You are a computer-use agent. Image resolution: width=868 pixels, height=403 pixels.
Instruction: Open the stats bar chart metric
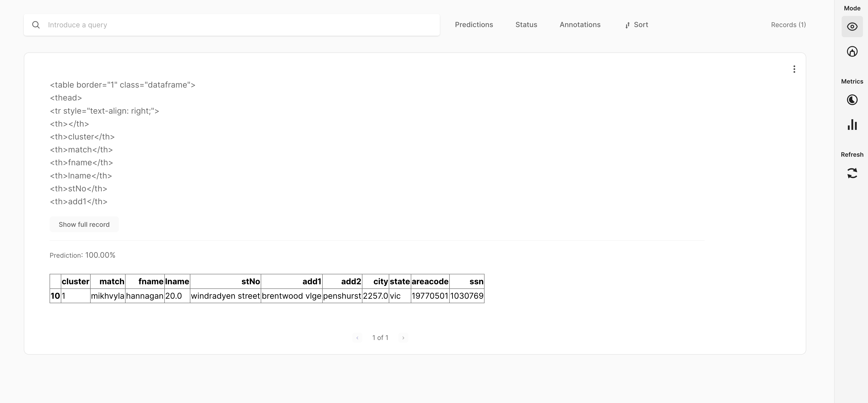[x=852, y=124]
